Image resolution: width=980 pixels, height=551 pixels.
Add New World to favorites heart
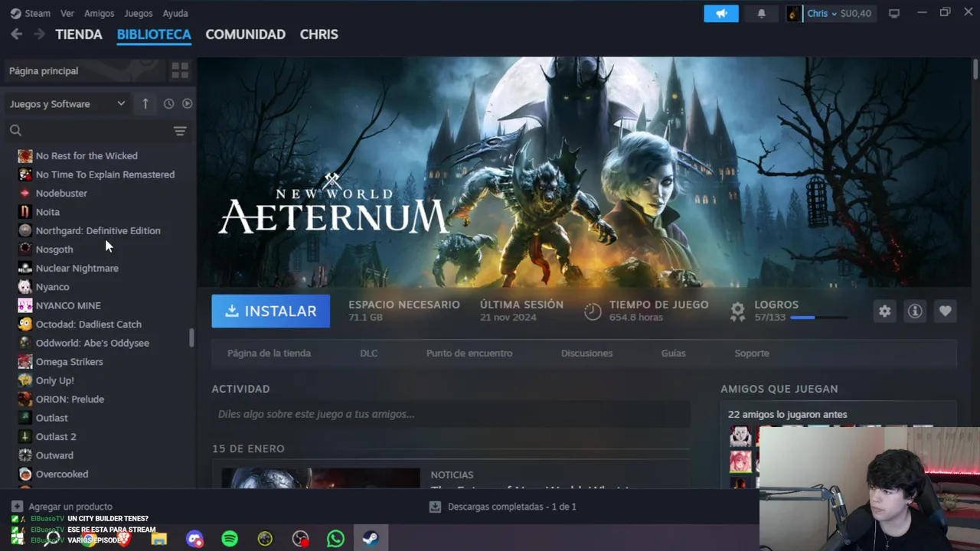(x=945, y=311)
